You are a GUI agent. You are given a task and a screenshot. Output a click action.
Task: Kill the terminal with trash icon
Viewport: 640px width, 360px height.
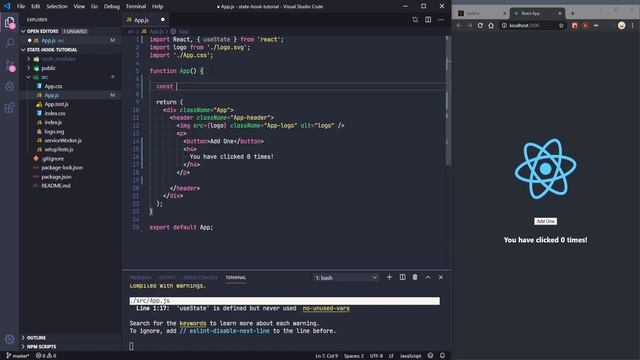click(x=415, y=277)
